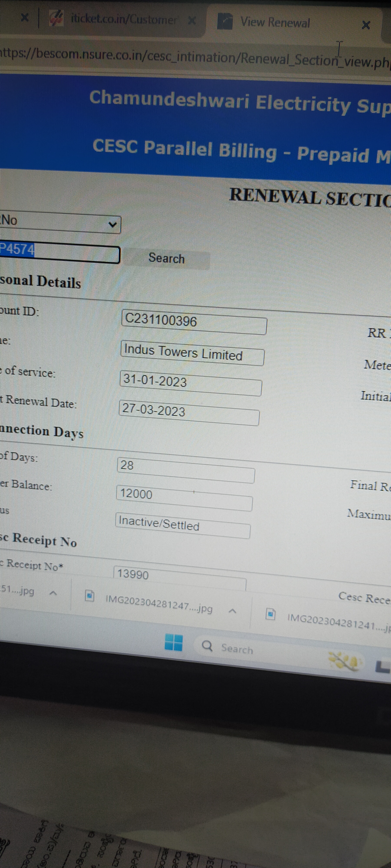Click the Account ID field C231100396
This screenshot has height=868, width=391.
point(194,322)
